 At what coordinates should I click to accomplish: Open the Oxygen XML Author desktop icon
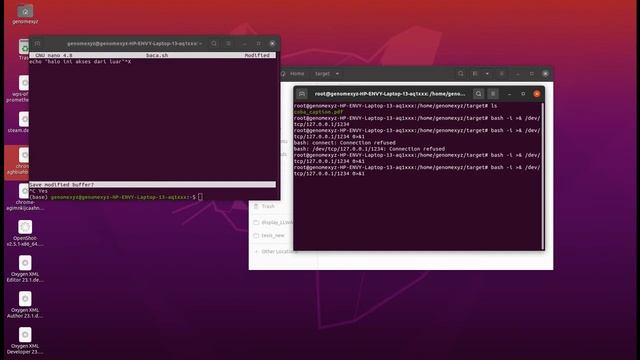(x=25, y=305)
